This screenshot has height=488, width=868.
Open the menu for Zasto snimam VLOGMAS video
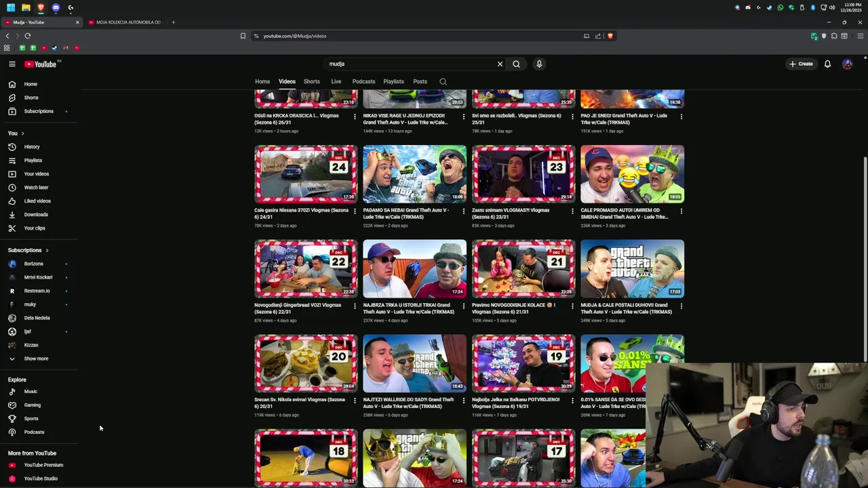(x=572, y=211)
